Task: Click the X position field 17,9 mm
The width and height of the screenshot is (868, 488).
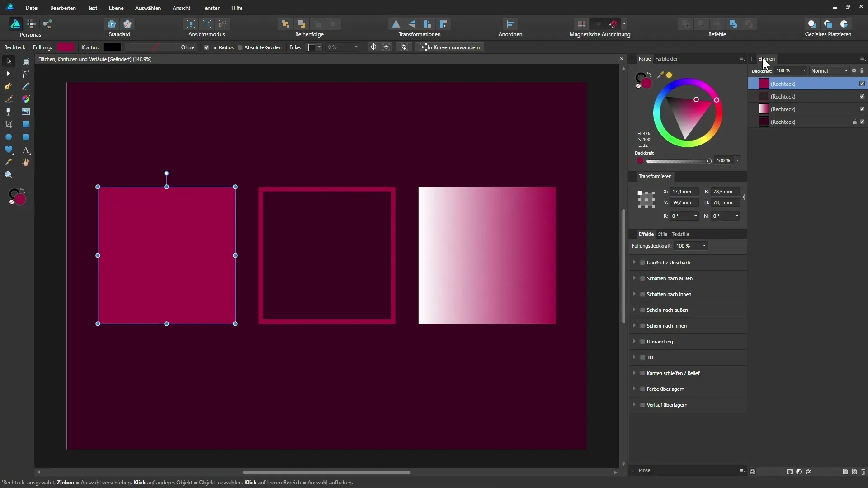Action: (x=684, y=192)
